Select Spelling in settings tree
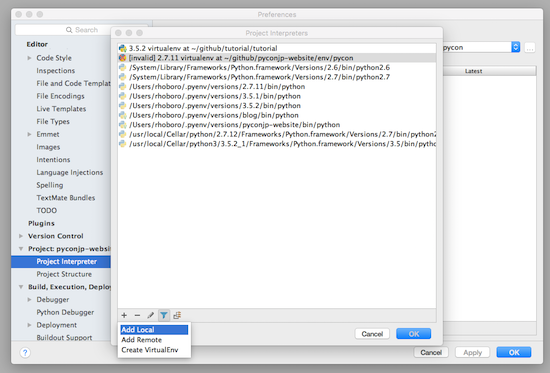 (50, 185)
